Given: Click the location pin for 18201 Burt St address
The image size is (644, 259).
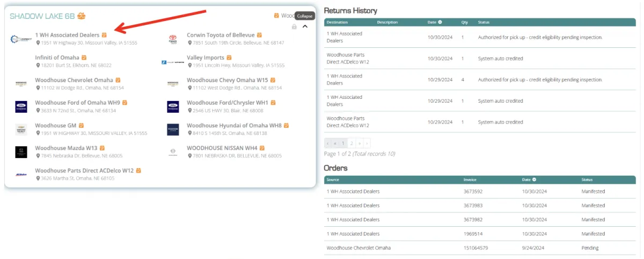Looking at the screenshot, I should click(x=38, y=65).
